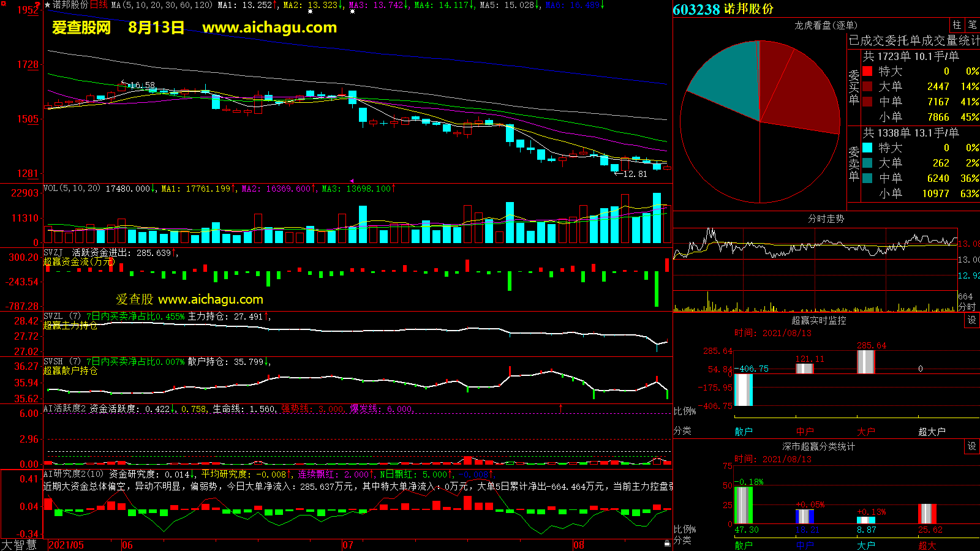Select the 分时走势 panel title

click(826, 219)
